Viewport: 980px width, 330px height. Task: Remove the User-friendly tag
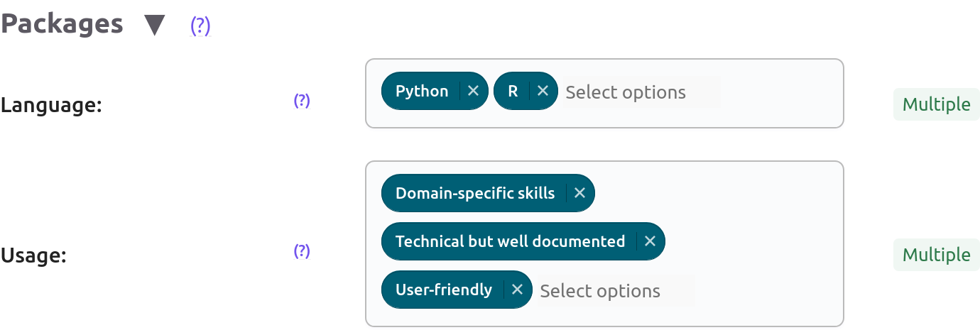517,290
